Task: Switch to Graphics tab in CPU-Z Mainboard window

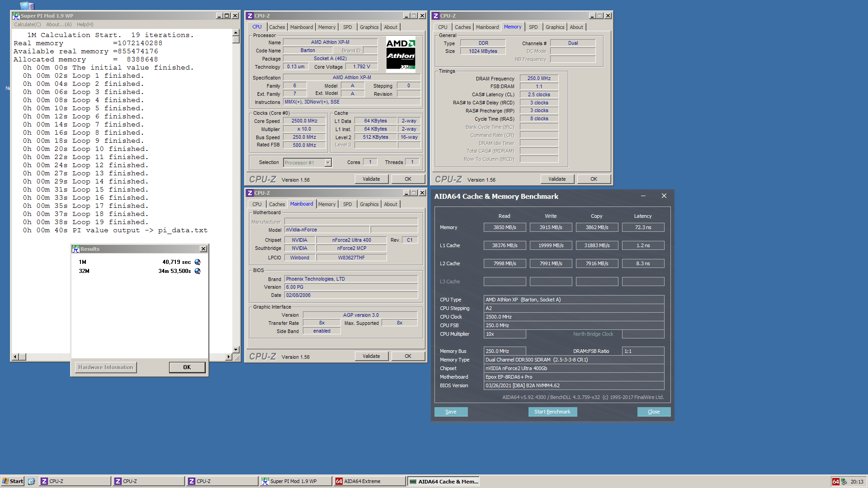Action: coord(369,204)
